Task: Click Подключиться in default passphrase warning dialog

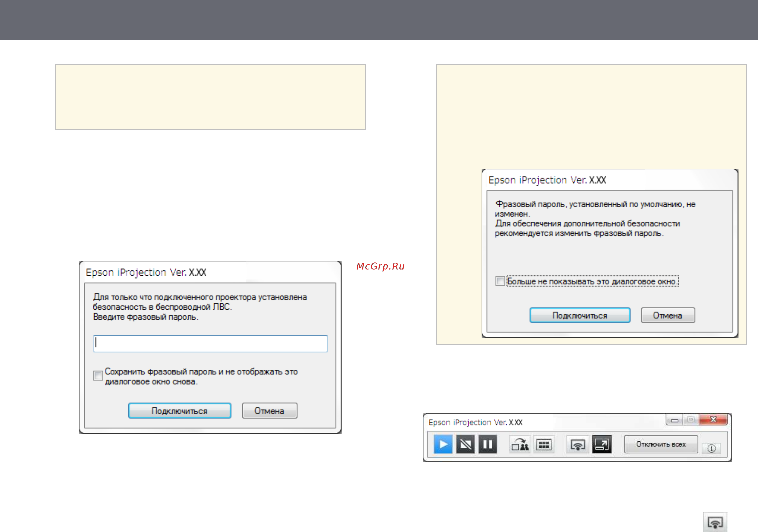Action: [580, 315]
